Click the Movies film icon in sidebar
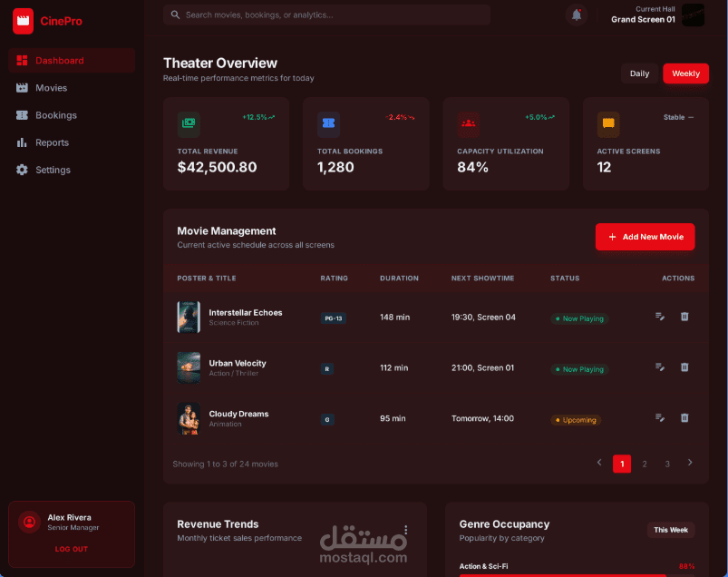This screenshot has width=728, height=577. pyautogui.click(x=22, y=88)
